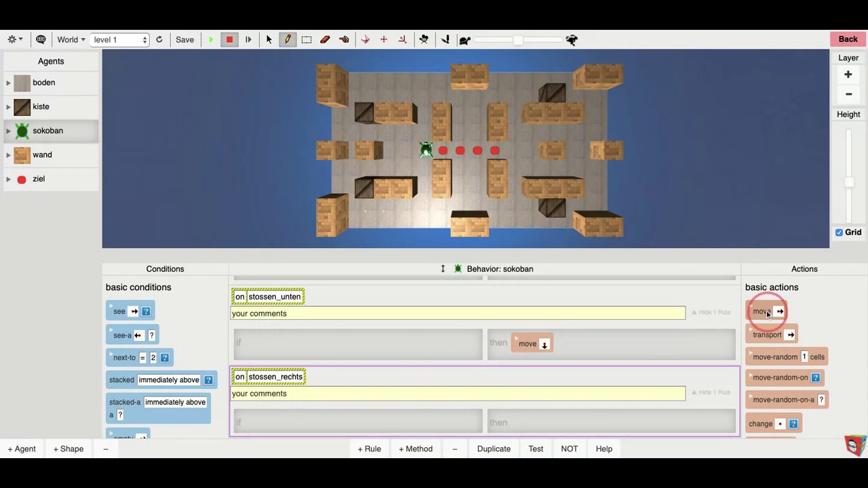
Task: Click the pan camera tool icon
Action: 384,39
